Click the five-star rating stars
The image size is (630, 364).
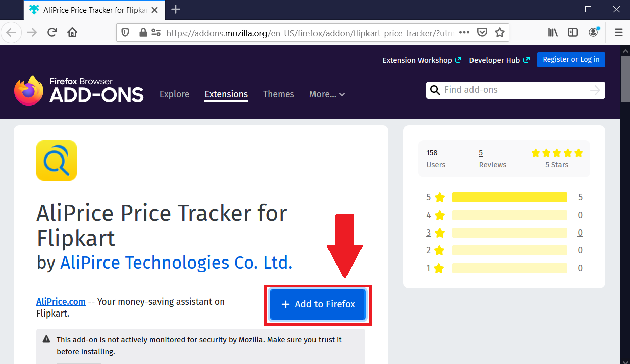pyautogui.click(x=557, y=153)
